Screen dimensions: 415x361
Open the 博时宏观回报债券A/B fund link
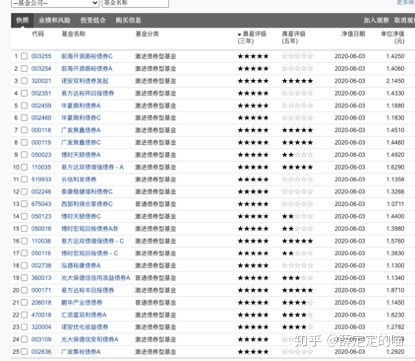point(90,229)
